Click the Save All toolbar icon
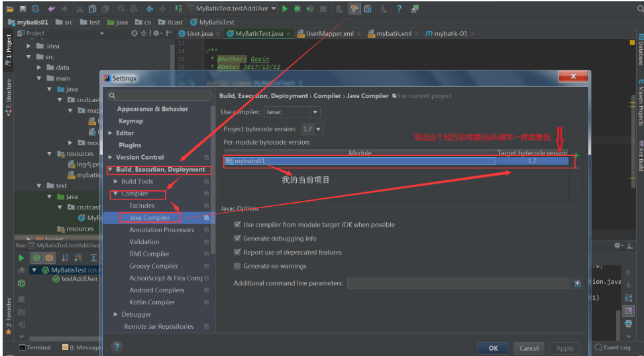644x356 pixels. tap(23, 9)
